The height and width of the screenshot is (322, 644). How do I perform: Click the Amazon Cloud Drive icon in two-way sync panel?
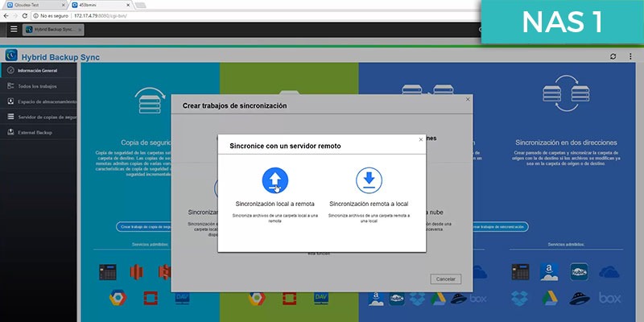(549, 272)
